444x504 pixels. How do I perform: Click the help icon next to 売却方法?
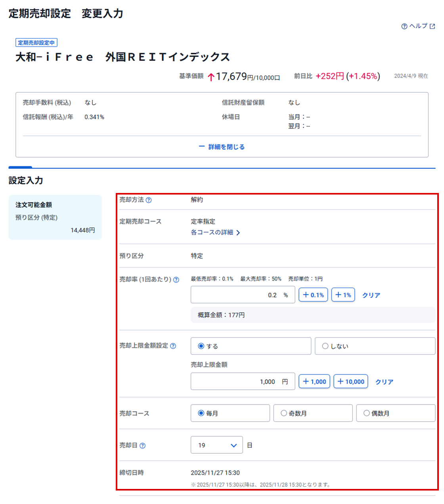point(149,200)
